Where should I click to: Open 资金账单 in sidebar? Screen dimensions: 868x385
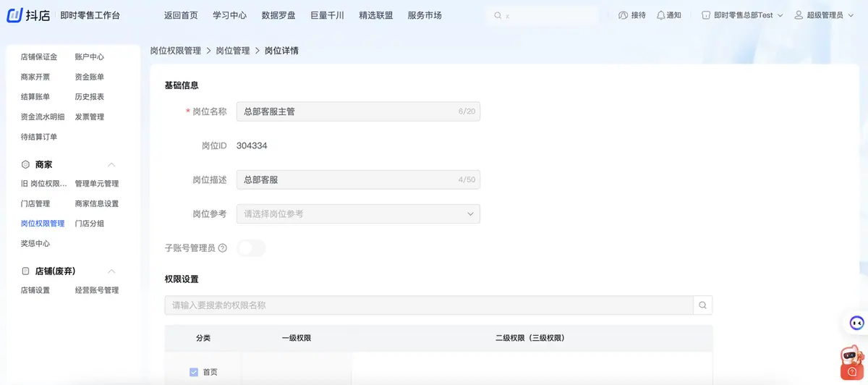pos(90,77)
